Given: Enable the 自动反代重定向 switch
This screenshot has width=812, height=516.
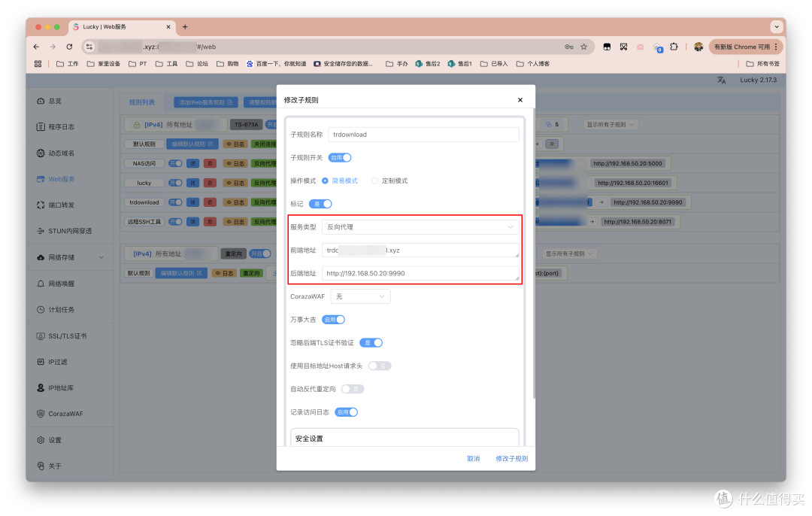Looking at the screenshot, I should [x=353, y=389].
